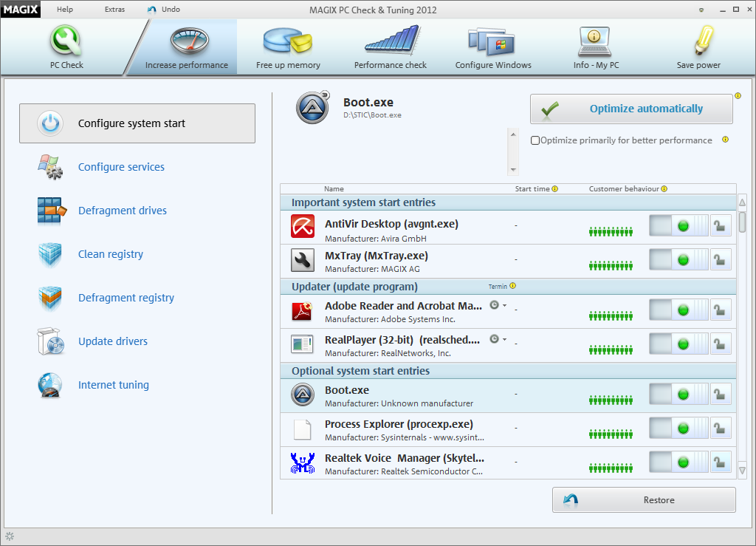Click description box scroll down arrow

click(513, 169)
